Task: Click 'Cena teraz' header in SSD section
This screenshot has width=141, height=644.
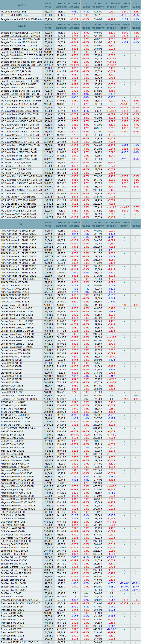Action: (49, 224)
